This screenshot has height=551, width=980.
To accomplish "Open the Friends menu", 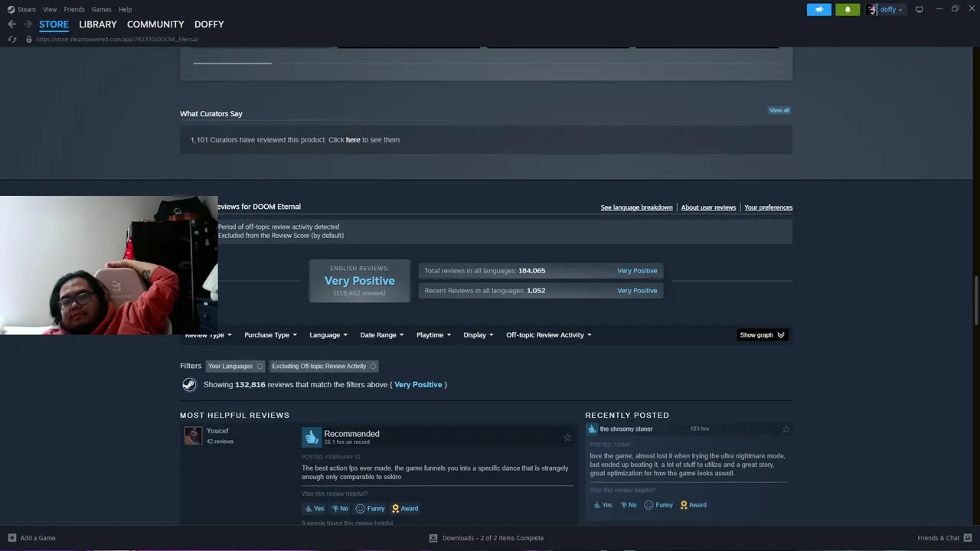I will coord(74,9).
